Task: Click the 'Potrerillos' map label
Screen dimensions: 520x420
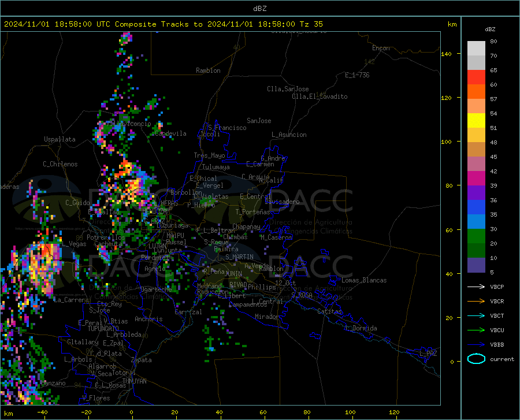Action: click(106, 237)
